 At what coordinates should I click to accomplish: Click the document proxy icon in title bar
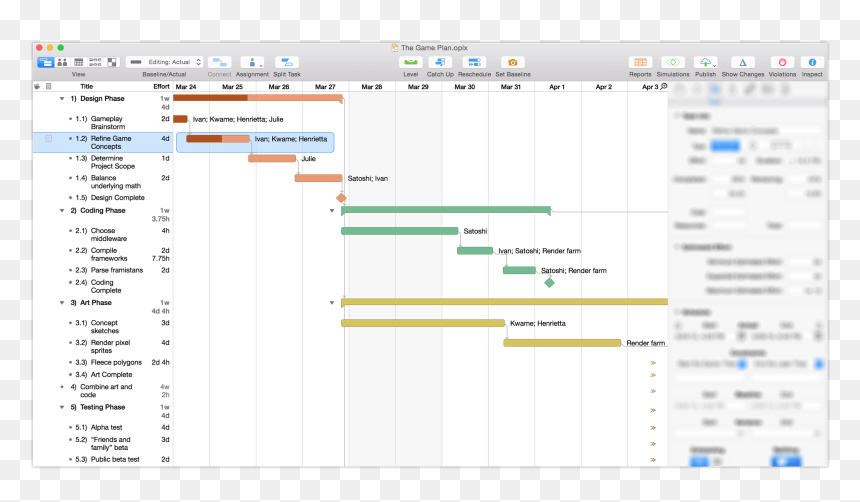click(394, 48)
